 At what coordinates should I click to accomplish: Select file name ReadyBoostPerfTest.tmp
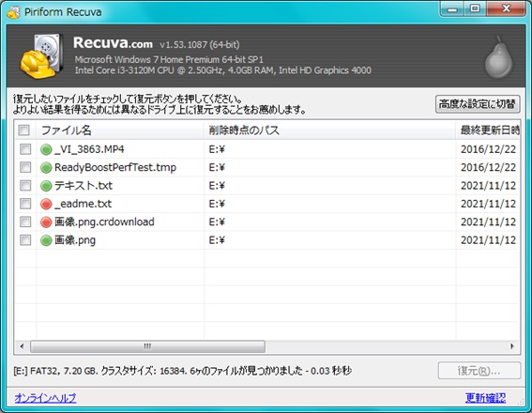tap(115, 167)
